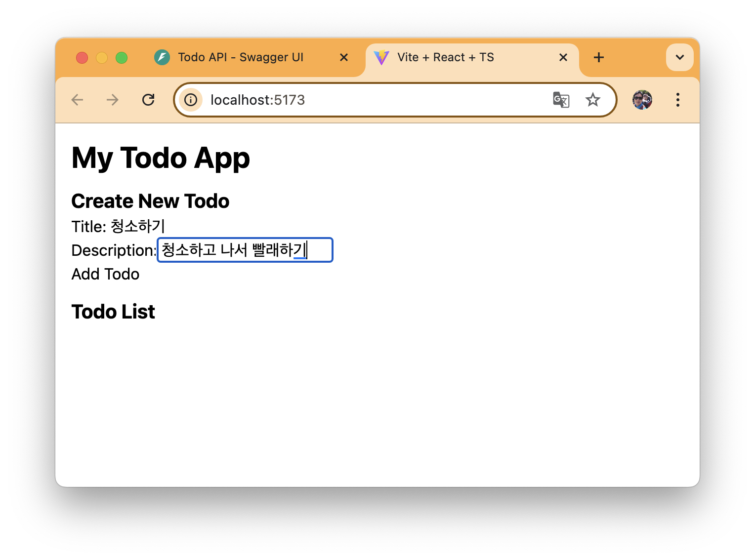Click the Vite logo on active tab
This screenshot has width=755, height=560.
click(x=381, y=57)
